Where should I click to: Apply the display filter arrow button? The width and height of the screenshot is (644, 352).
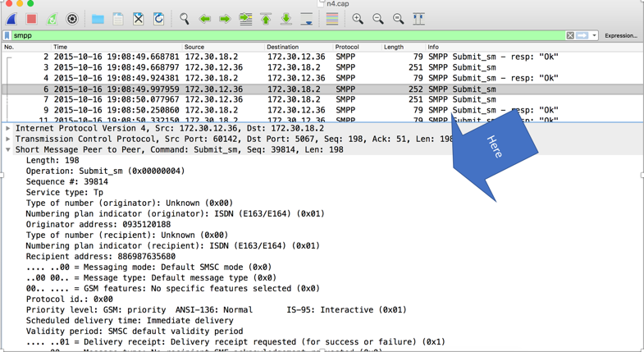coord(582,36)
